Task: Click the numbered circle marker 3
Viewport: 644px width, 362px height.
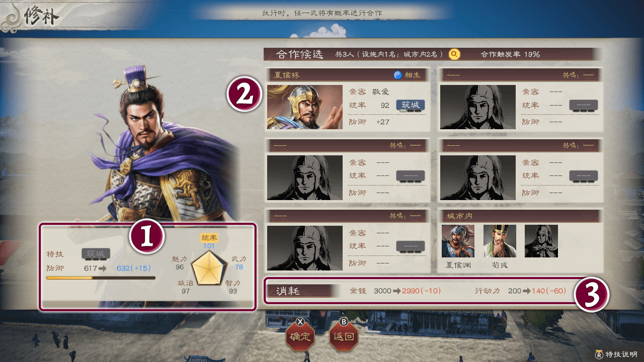Action: click(592, 295)
